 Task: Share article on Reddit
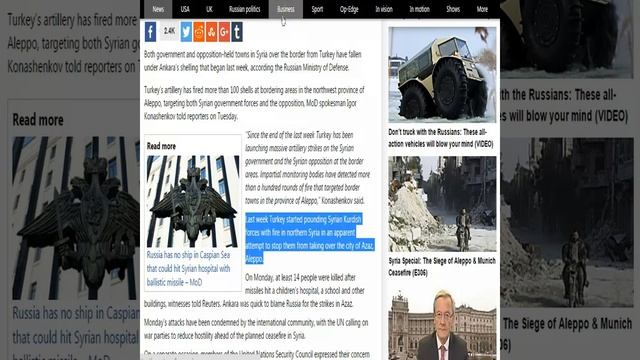199,31
